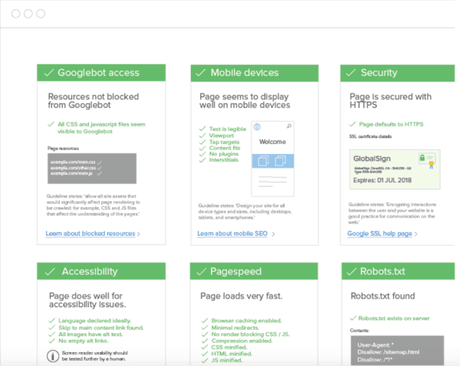Click the left copy icon in mobile preview
The image size is (460, 366).
263,161
